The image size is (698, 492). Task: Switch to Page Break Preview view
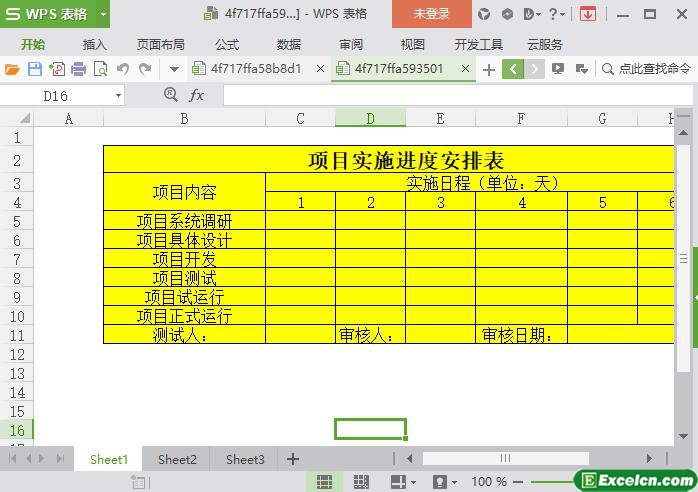(x=361, y=482)
